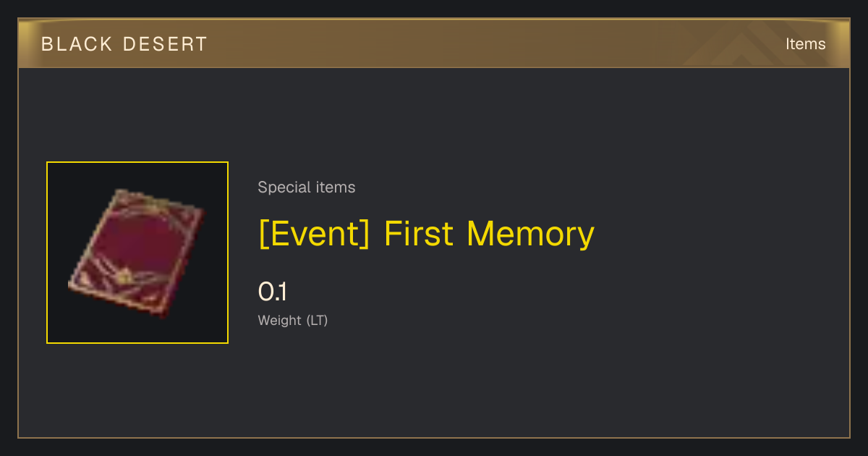Open the [Event] First Memory title
The height and width of the screenshot is (456, 868).
click(x=426, y=234)
